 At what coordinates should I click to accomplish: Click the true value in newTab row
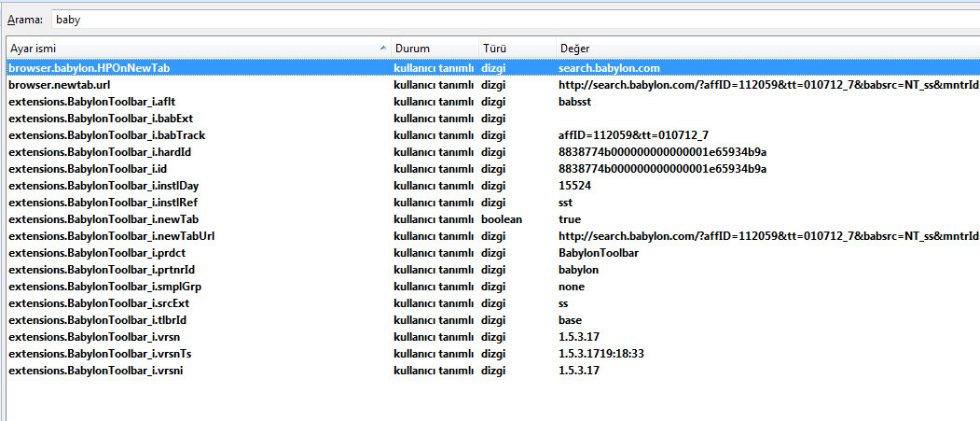pos(570,219)
